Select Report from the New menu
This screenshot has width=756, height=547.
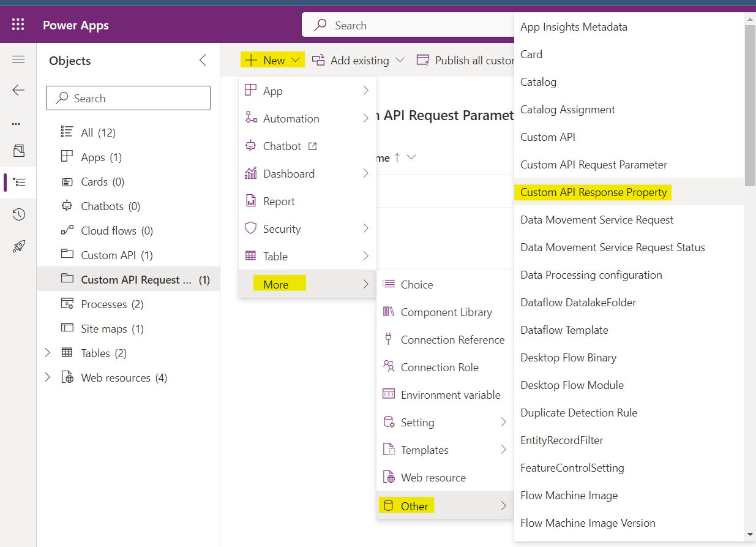coord(307,201)
